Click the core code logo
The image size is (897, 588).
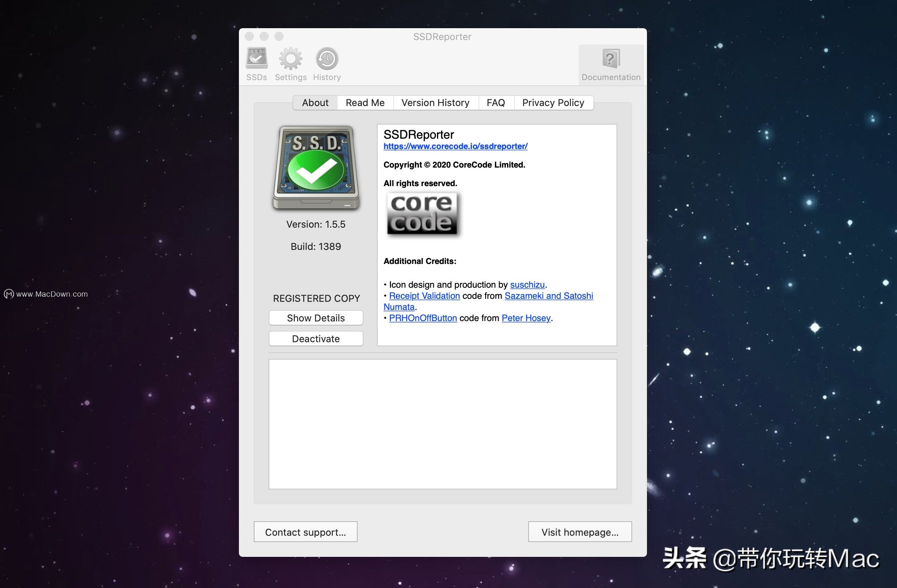[422, 214]
